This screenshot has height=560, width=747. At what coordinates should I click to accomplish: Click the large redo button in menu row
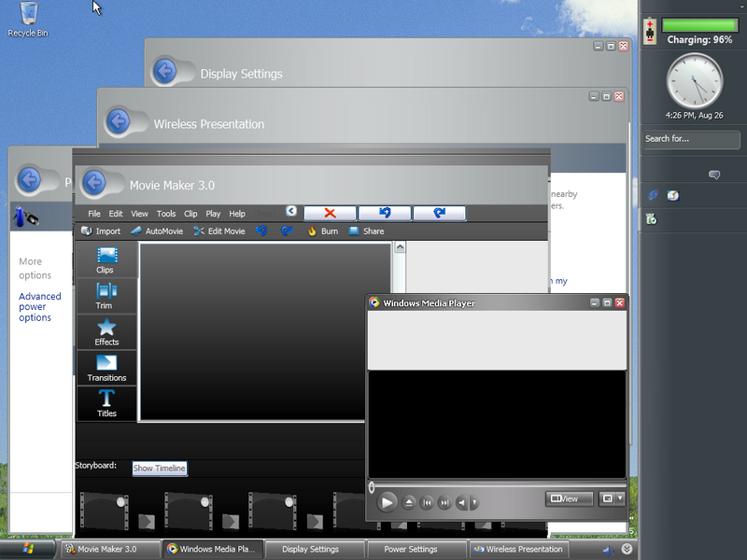pyautogui.click(x=439, y=213)
